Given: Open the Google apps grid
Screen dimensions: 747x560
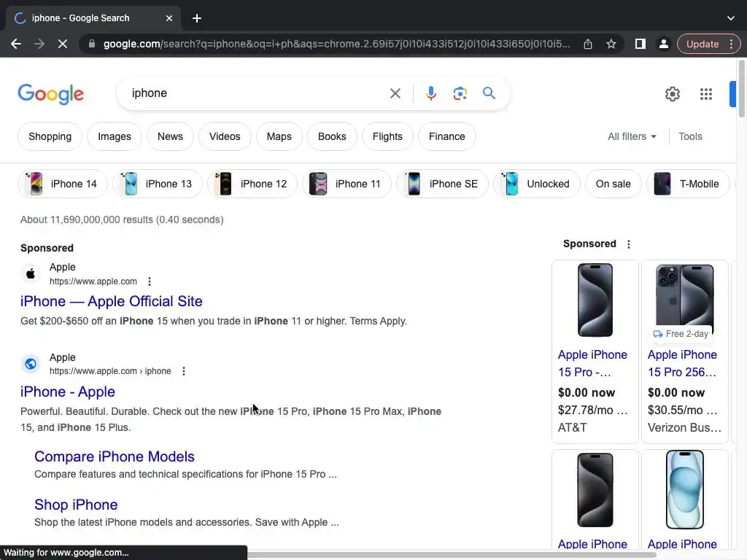Looking at the screenshot, I should pos(706,94).
